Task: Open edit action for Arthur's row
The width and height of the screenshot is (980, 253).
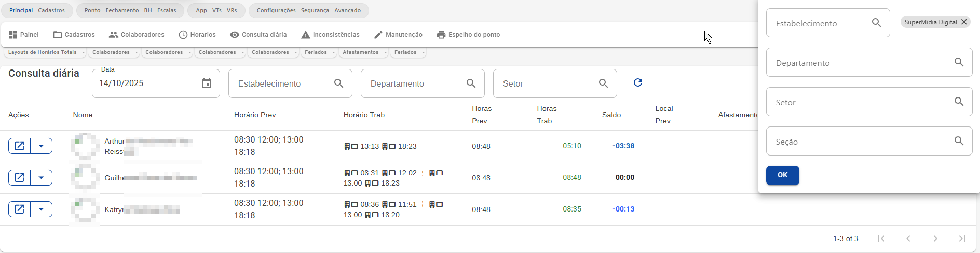Action: coord(20,146)
